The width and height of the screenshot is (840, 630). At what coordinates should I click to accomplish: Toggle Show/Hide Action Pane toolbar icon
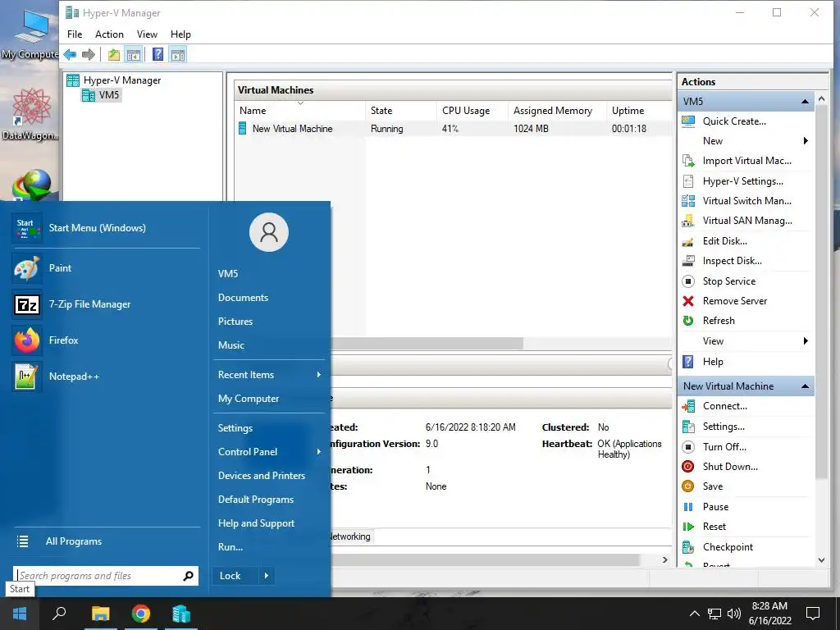tap(178, 54)
